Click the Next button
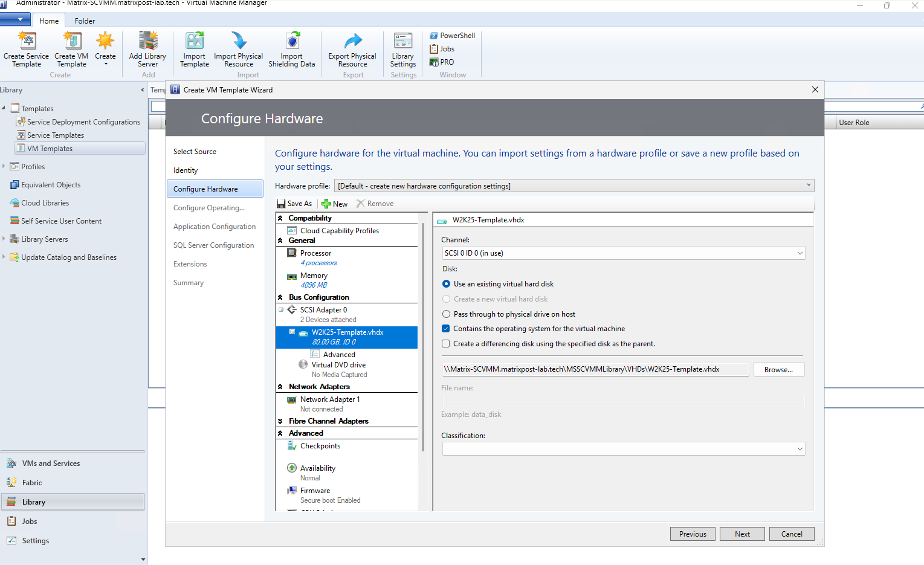 (742, 534)
